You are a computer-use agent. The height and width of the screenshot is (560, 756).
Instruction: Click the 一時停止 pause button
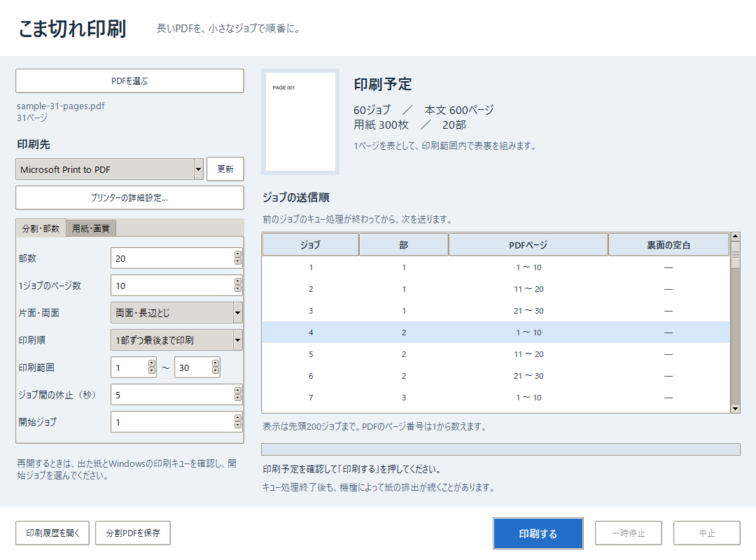click(628, 533)
